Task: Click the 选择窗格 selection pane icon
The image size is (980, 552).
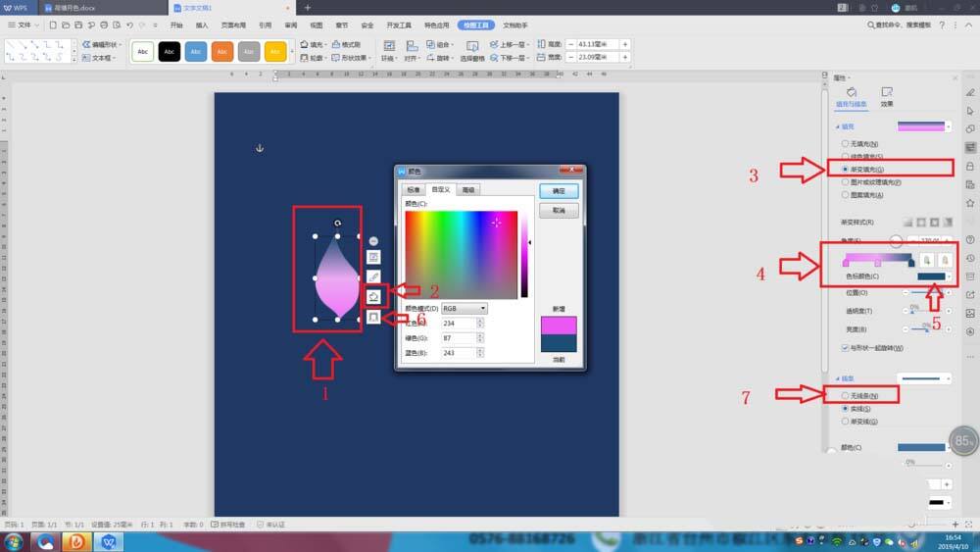Action: [x=472, y=46]
